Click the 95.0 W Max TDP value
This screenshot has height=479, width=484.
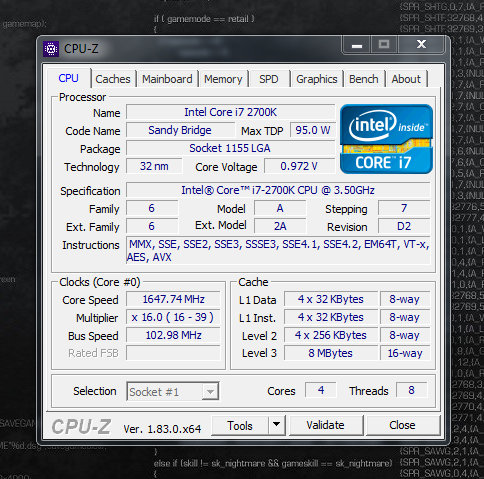[x=312, y=130]
